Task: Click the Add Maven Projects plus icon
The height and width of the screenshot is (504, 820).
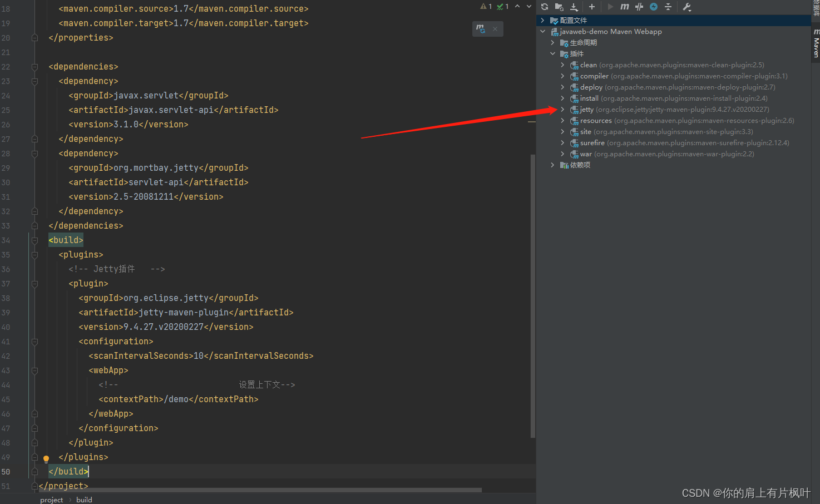Action: (x=592, y=7)
